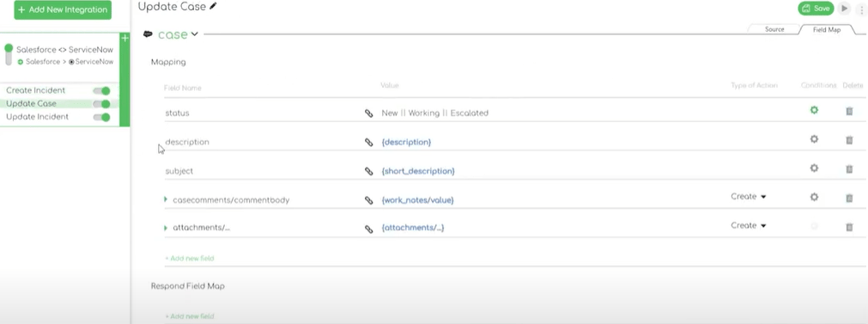This screenshot has width=868, height=324.
Task: Click the Conditions column header
Action: 818,85
